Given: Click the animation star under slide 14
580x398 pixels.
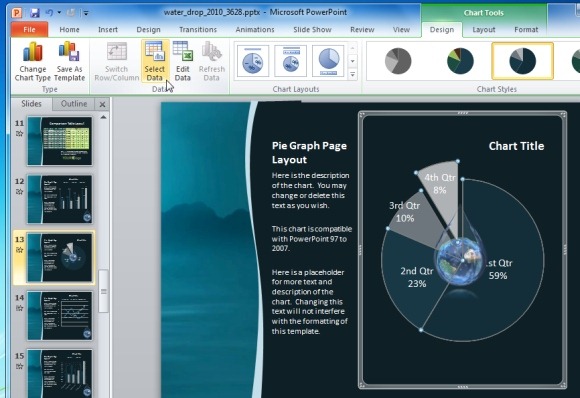Looking at the screenshot, I should [20, 308].
